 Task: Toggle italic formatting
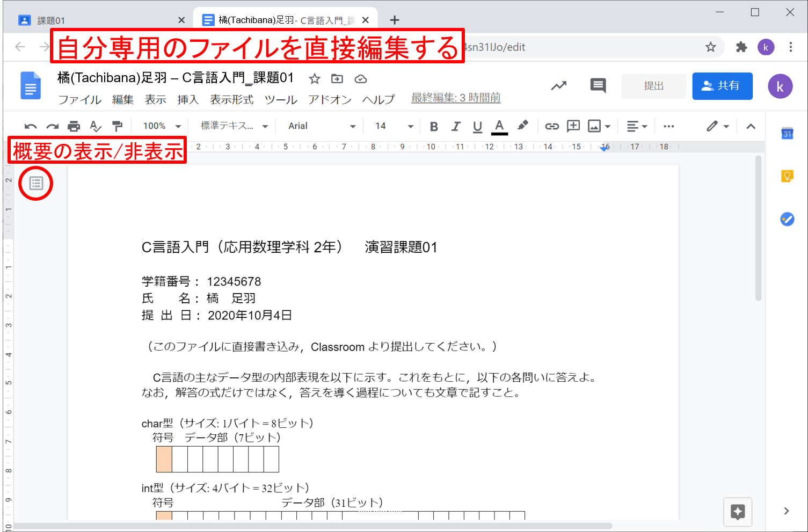(456, 127)
